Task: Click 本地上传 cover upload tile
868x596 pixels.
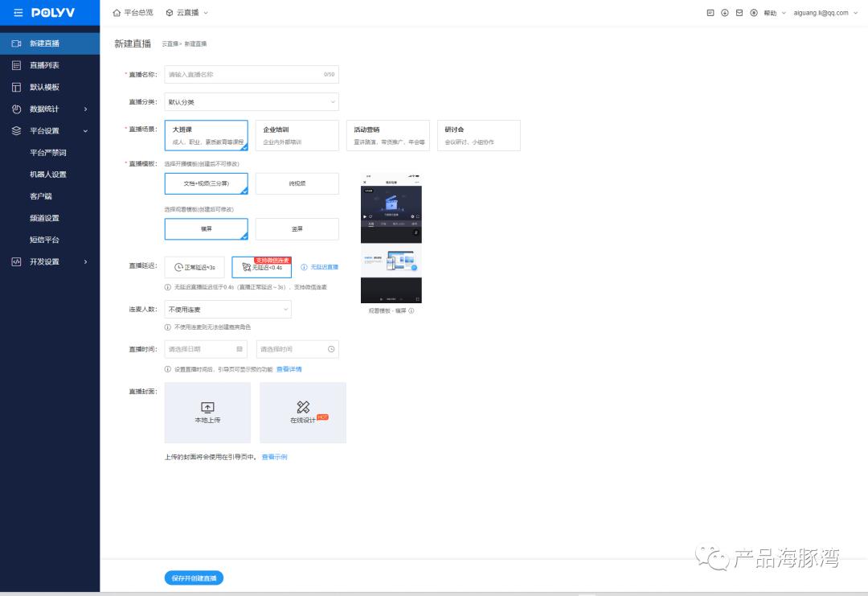Action: tap(207, 413)
